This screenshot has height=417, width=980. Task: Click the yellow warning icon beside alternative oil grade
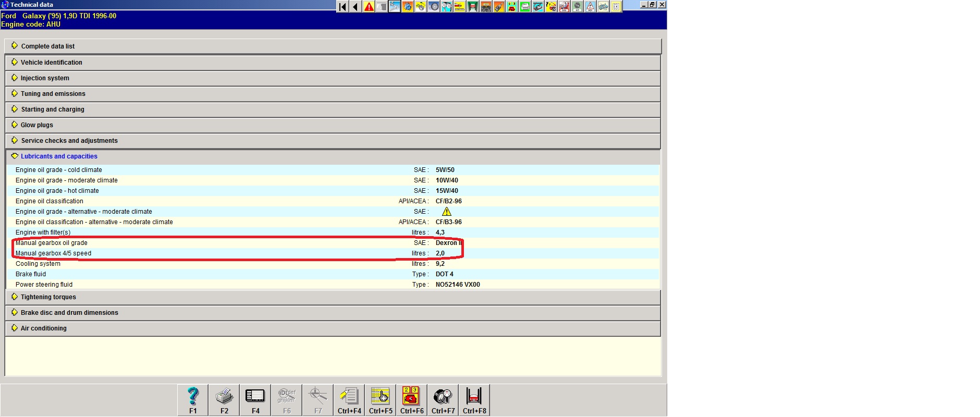click(447, 212)
